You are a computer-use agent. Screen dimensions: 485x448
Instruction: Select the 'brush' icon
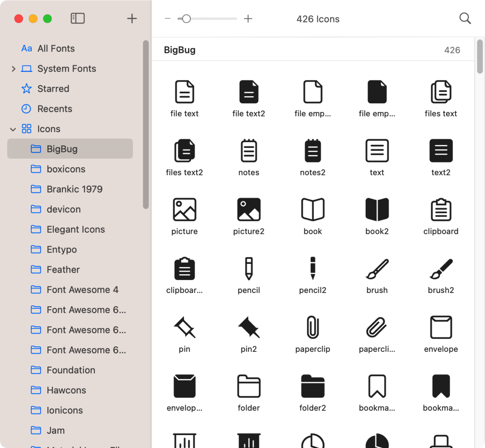[377, 269]
